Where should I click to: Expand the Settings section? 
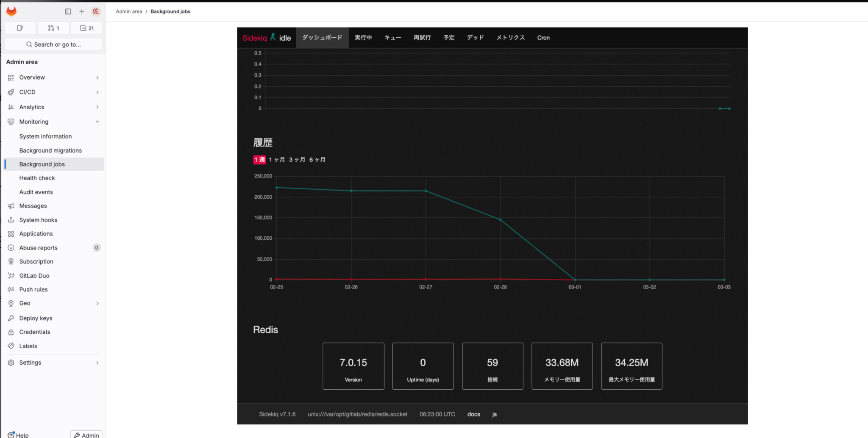(53, 363)
